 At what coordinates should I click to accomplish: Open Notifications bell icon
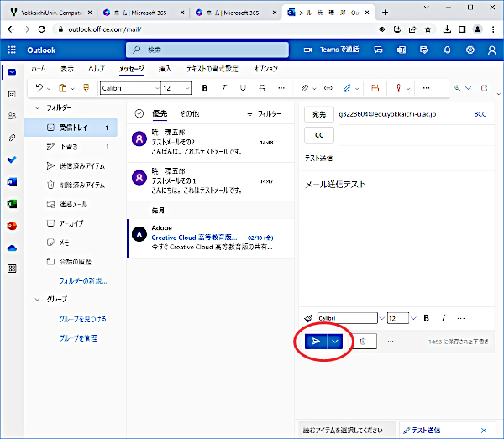[447, 50]
